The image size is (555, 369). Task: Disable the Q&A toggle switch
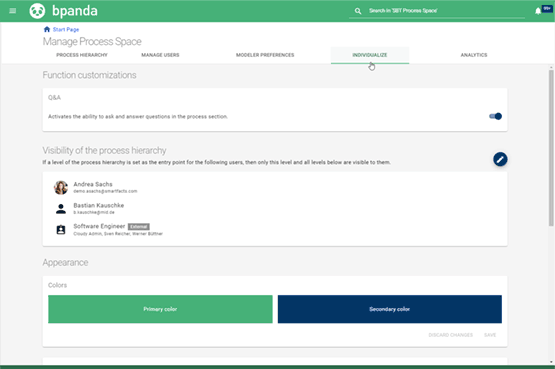coord(495,116)
